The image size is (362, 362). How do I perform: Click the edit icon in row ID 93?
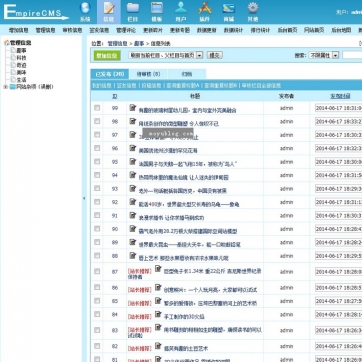tap(133, 188)
